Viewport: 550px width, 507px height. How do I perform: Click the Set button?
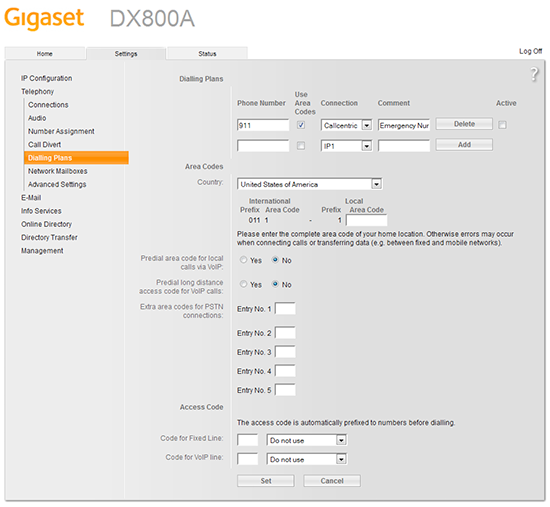(x=266, y=481)
